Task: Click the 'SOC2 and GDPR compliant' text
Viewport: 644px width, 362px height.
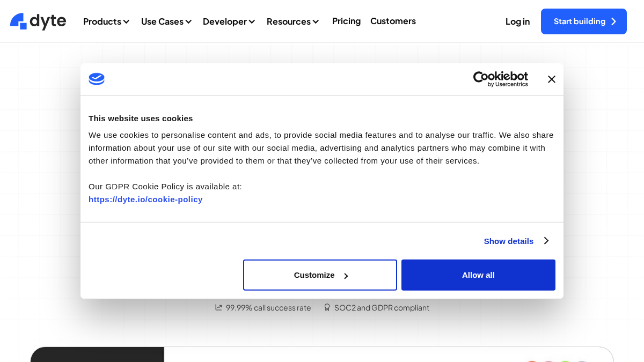Action: (382, 308)
